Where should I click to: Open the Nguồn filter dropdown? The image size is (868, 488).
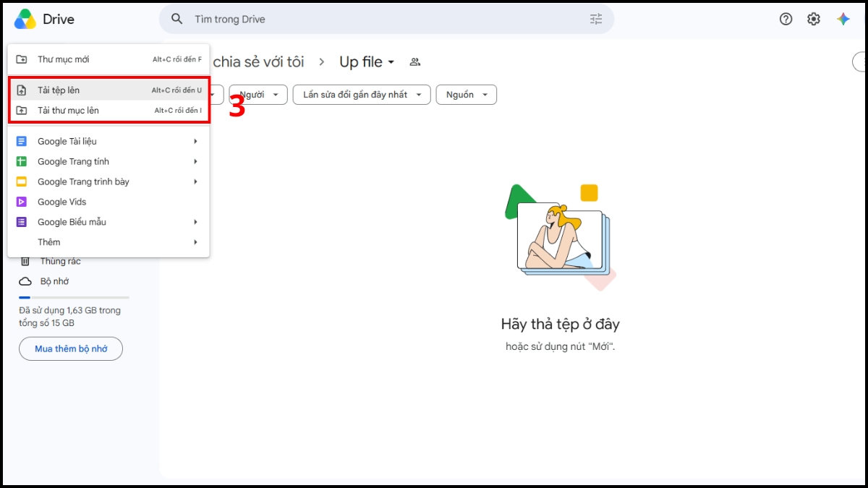(467, 95)
